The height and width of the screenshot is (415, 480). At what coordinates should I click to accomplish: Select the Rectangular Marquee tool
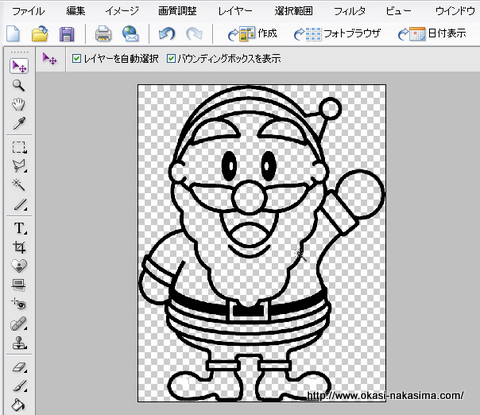point(19,147)
